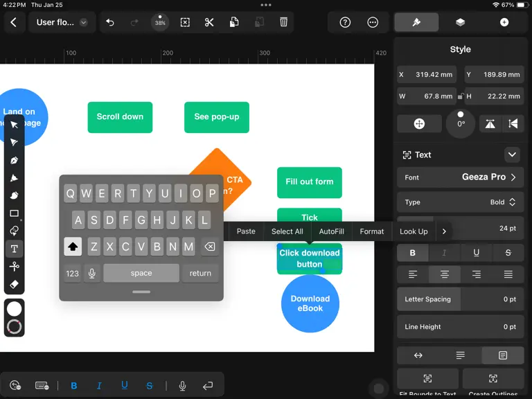Screen dimensions: 532x399
Task: Choose AutoFill from context menu
Action: tap(332, 231)
